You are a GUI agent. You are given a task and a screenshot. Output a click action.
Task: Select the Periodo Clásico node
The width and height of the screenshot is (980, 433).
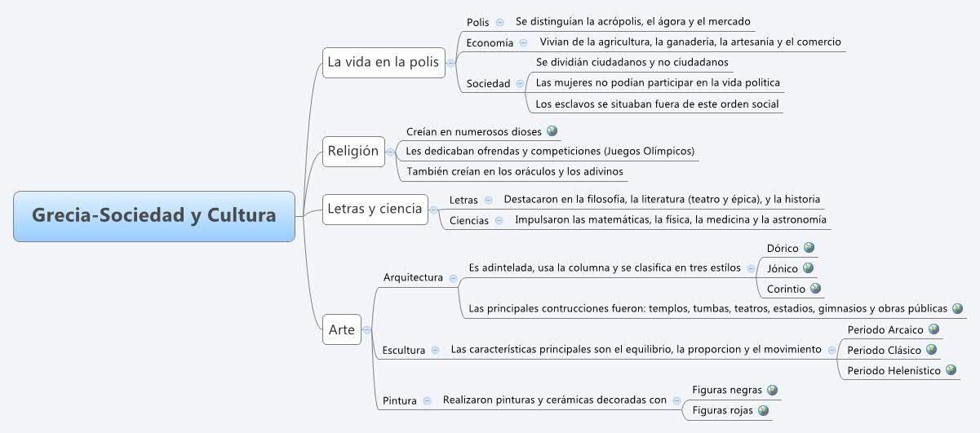click(885, 351)
